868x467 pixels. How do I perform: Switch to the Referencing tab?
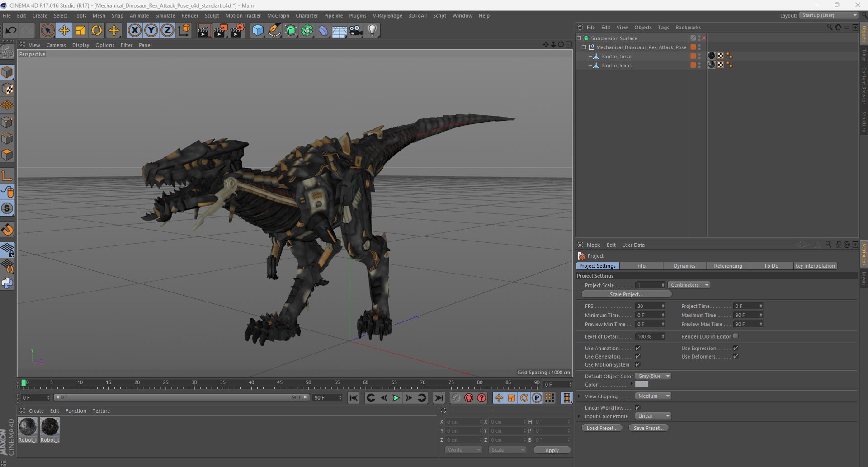click(x=728, y=266)
